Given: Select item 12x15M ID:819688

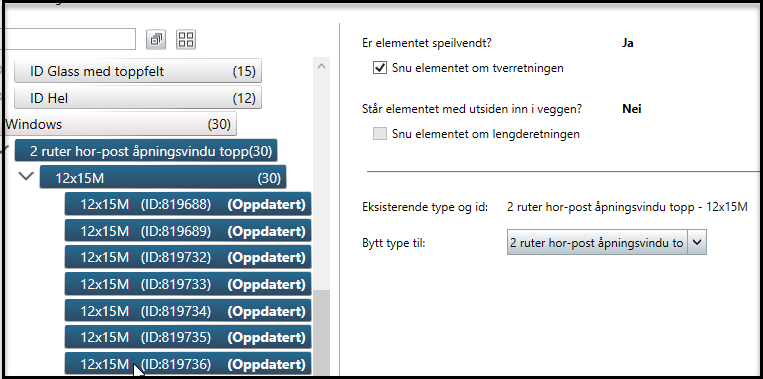Looking at the screenshot, I should click(188, 204).
